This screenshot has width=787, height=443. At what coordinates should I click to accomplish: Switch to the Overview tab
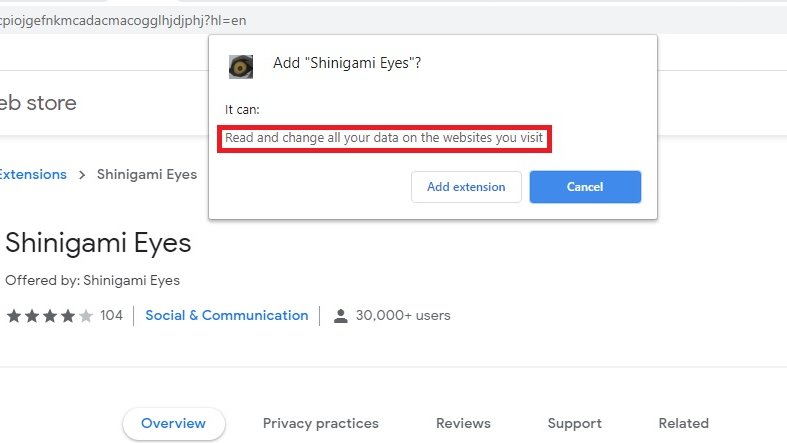174,423
